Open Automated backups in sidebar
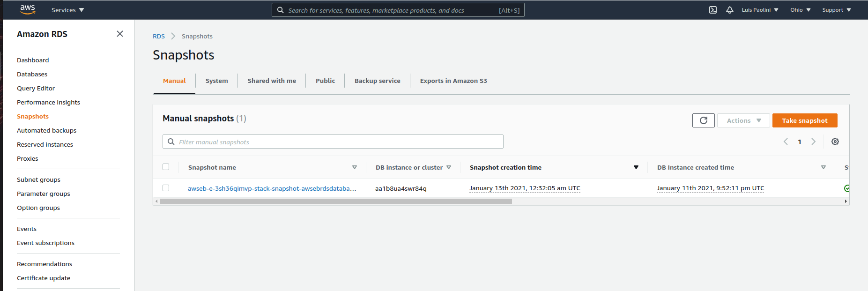The image size is (868, 291). click(46, 130)
